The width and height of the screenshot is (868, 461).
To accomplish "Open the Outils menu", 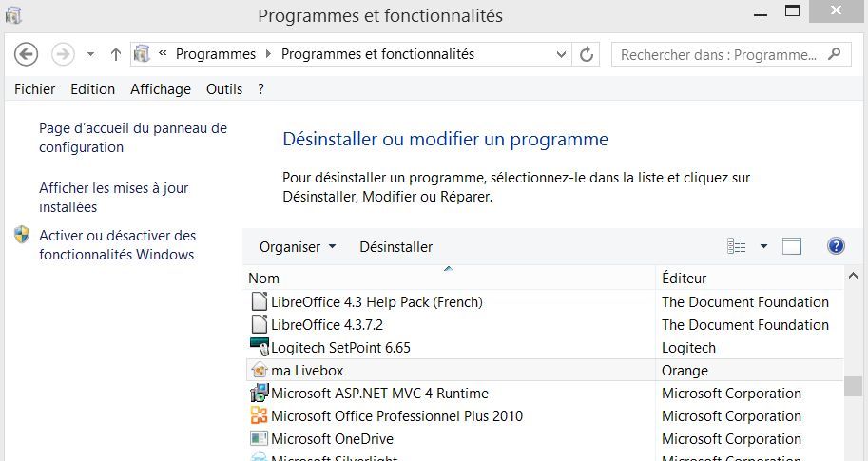I will tap(224, 89).
